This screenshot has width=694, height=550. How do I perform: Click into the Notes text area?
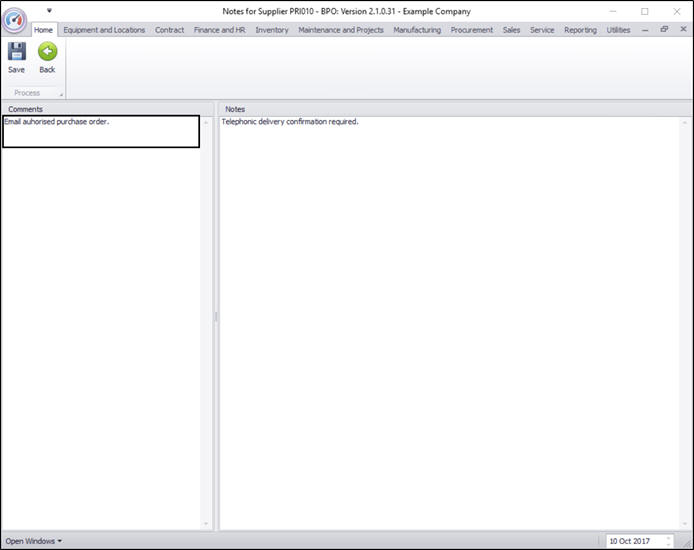pyautogui.click(x=450, y=323)
